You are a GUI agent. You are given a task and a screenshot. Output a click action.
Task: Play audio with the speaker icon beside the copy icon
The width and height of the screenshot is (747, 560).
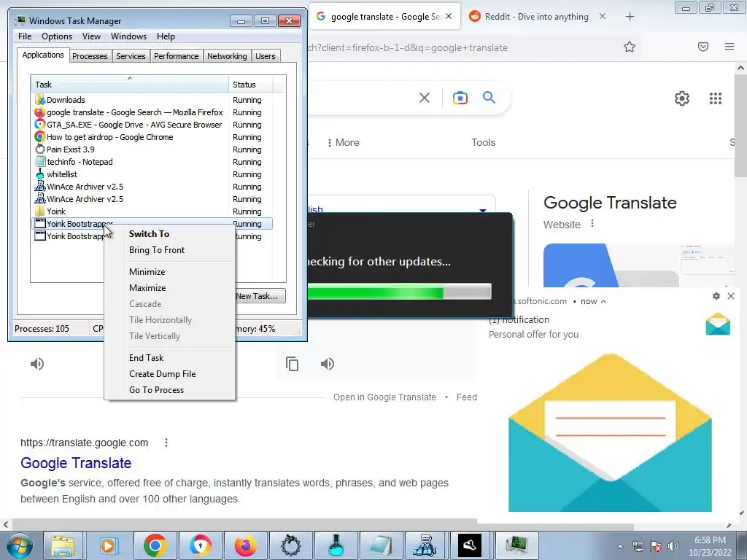click(328, 364)
